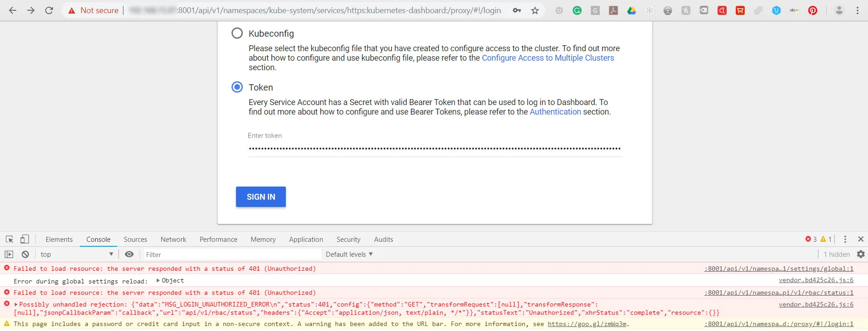Viewport: 868px width, 331px height.
Task: Open the Chrome three-dot menu
Action: [858, 10]
